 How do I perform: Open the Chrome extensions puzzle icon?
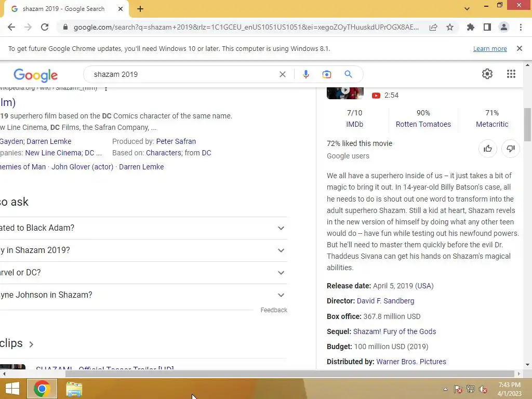(x=470, y=27)
